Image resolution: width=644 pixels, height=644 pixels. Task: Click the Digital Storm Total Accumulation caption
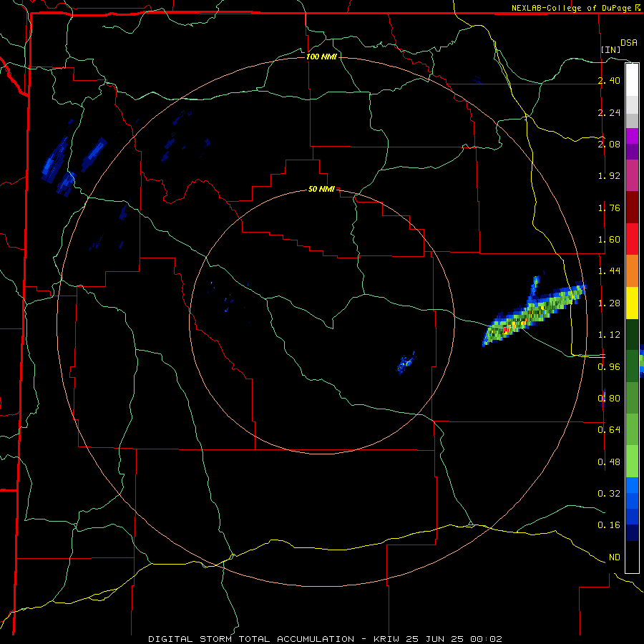(x=325, y=639)
